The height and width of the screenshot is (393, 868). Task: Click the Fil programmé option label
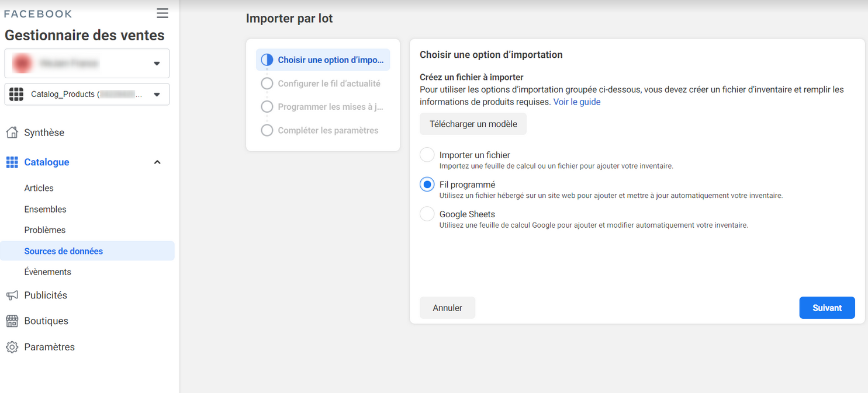(467, 185)
